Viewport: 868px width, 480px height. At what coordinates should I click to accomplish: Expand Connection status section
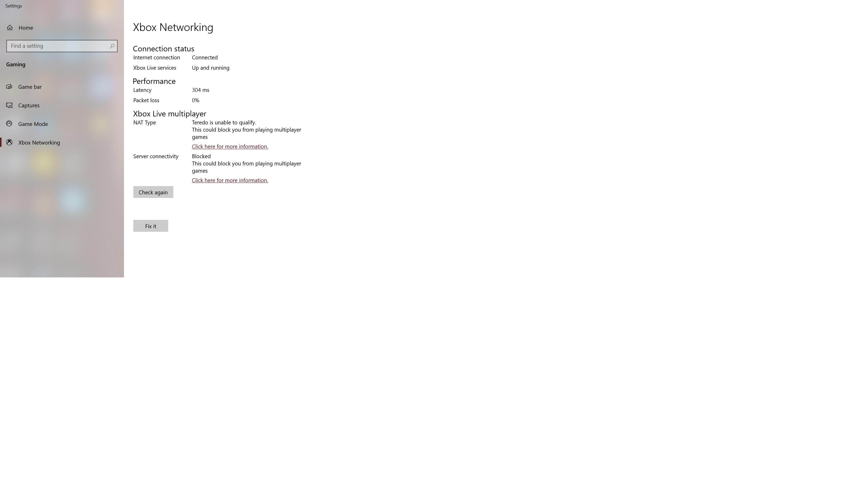pyautogui.click(x=163, y=49)
